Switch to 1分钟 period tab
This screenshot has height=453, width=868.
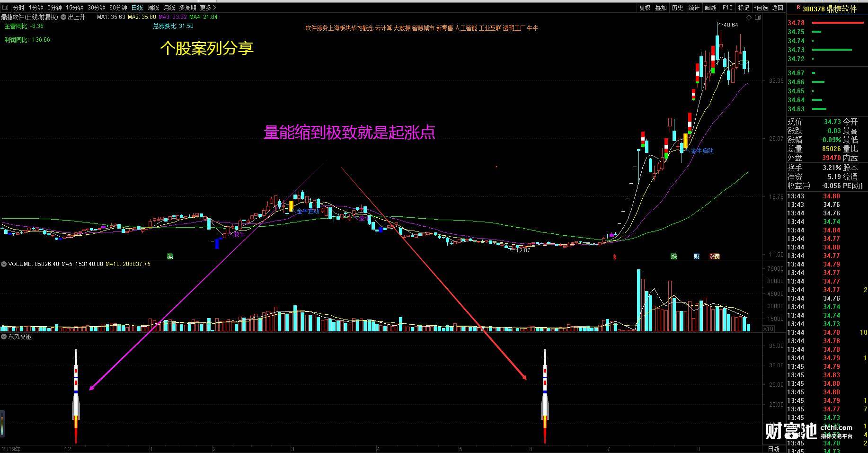36,8
